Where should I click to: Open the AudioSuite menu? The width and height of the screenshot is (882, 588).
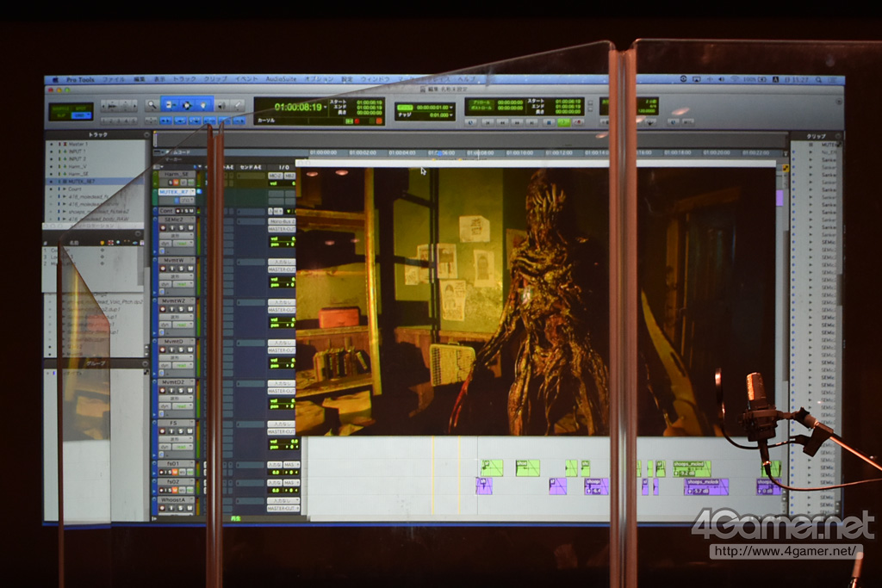[x=281, y=79]
